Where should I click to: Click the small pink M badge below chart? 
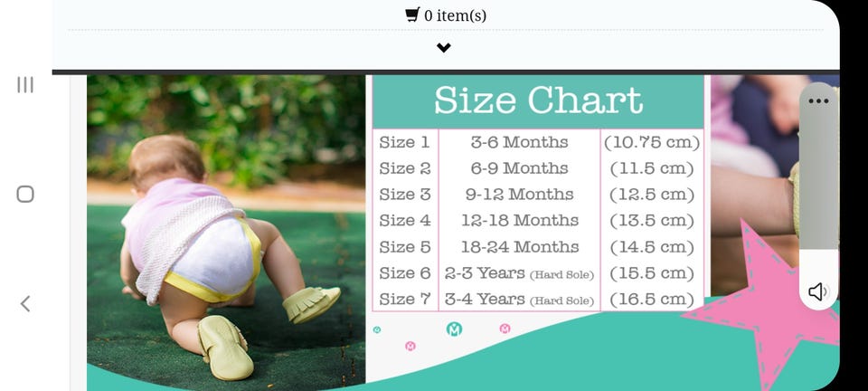410,346
